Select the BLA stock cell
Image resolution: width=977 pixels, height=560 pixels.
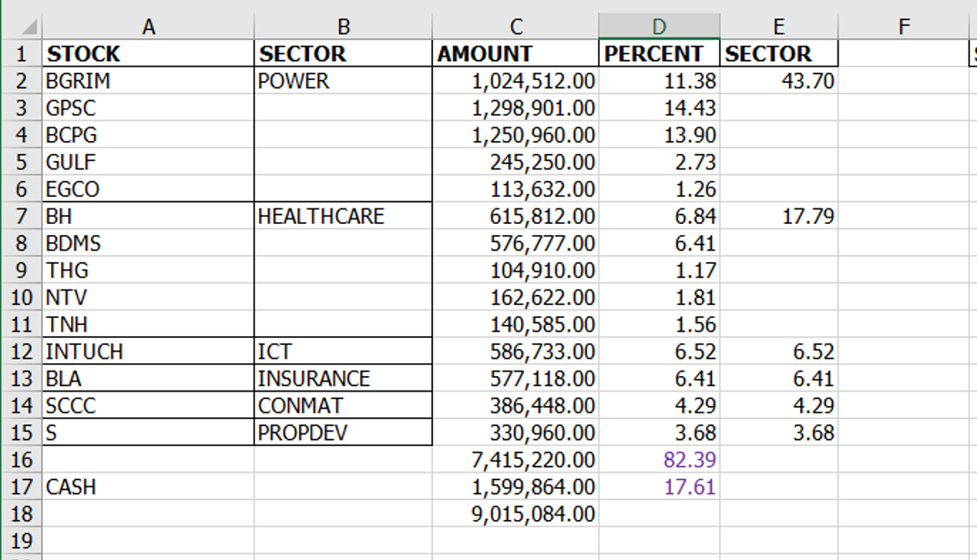click(149, 379)
